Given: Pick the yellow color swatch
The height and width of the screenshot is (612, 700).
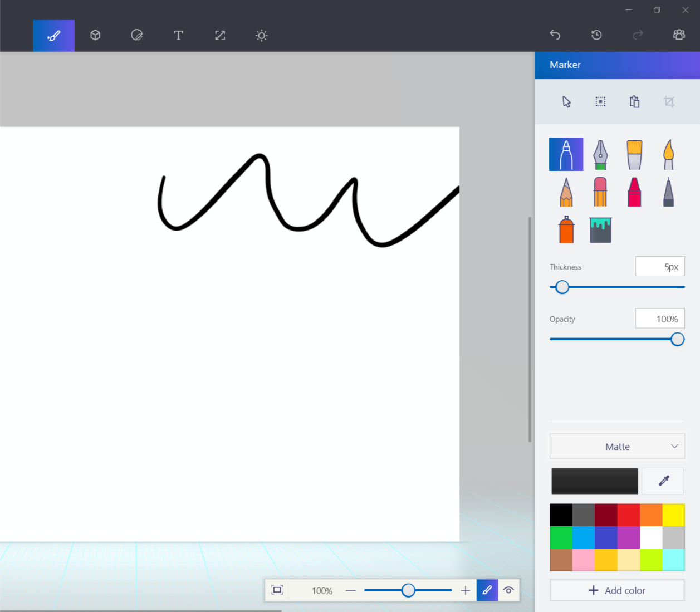Looking at the screenshot, I should coord(673,515).
